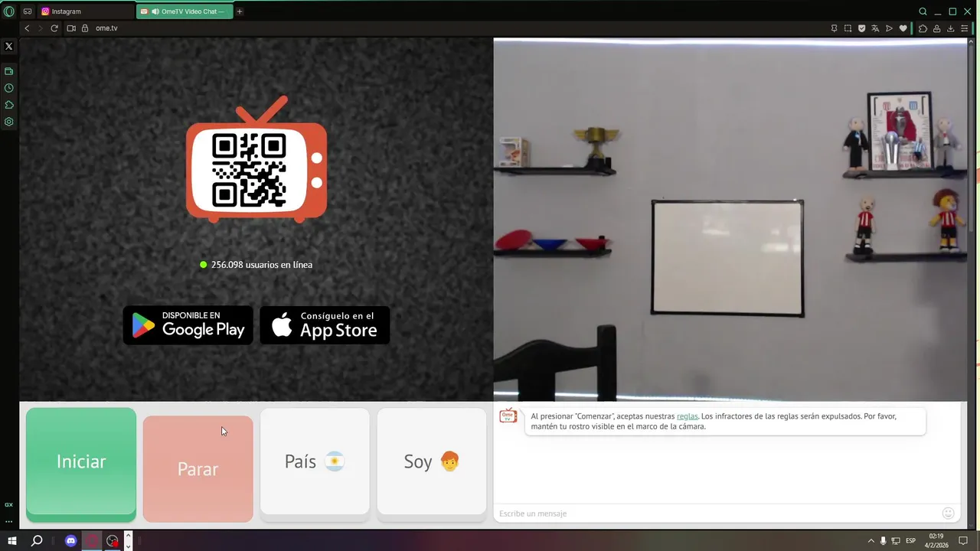This screenshot has height=551, width=980.
Task: Go forward to next page
Action: tap(41, 28)
